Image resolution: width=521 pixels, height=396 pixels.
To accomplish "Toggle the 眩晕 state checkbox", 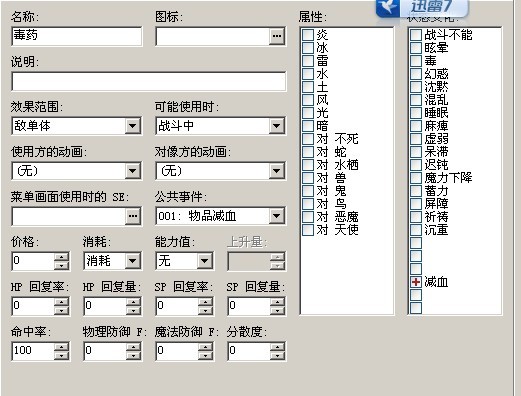I will (416, 48).
